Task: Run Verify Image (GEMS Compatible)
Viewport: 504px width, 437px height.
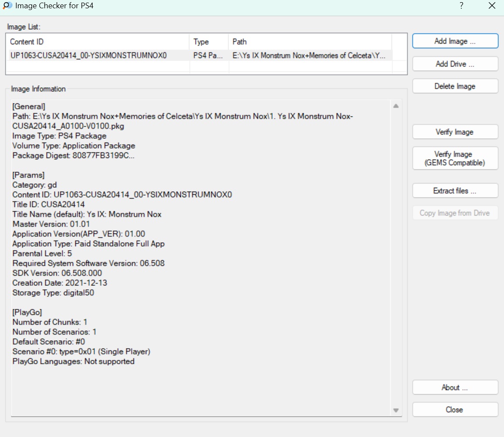Action: coord(455,159)
